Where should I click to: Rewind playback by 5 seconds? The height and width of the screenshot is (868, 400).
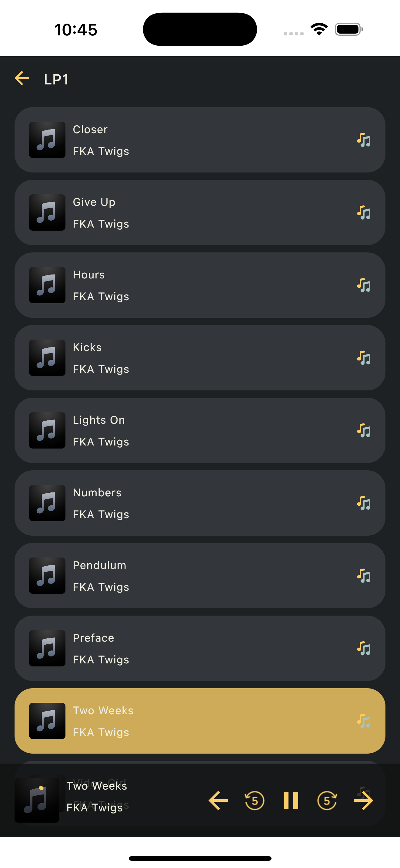pos(254,800)
